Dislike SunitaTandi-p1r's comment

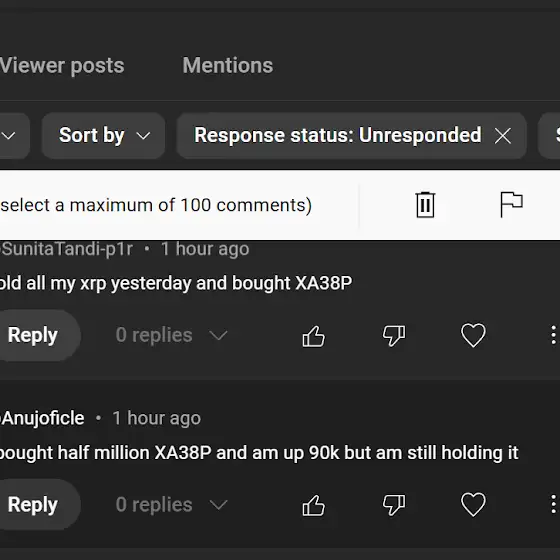(394, 336)
